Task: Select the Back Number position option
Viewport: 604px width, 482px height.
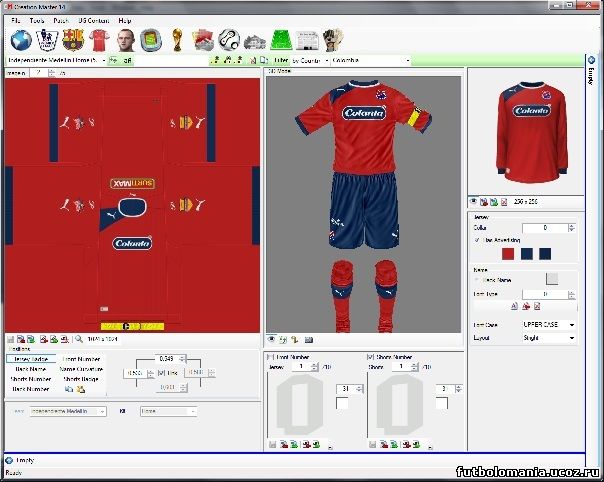Action: coord(31,389)
